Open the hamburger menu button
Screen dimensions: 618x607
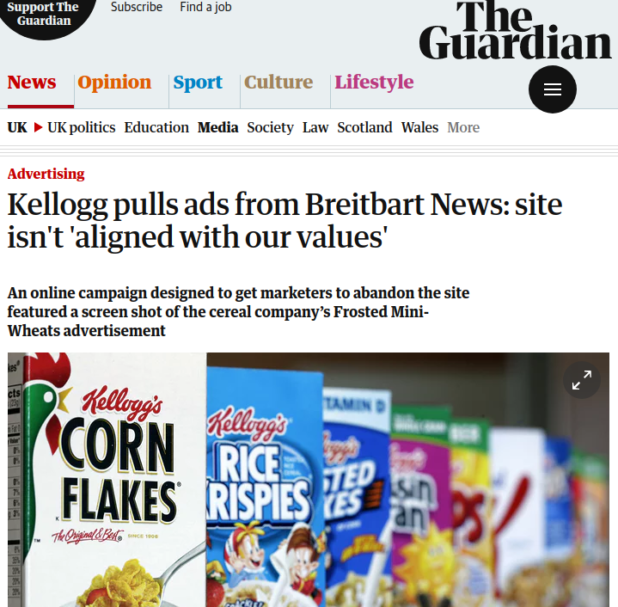(x=552, y=89)
